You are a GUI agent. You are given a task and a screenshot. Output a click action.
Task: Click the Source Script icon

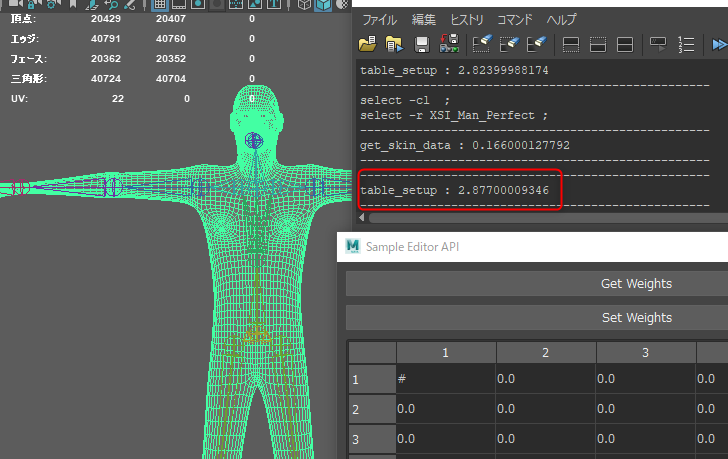[394, 44]
